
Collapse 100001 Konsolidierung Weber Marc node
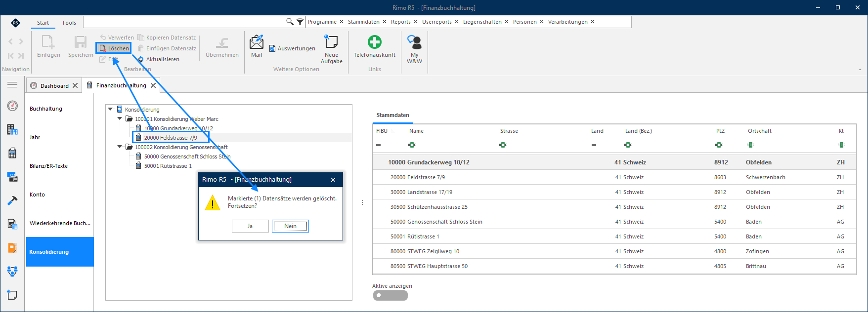120,119
